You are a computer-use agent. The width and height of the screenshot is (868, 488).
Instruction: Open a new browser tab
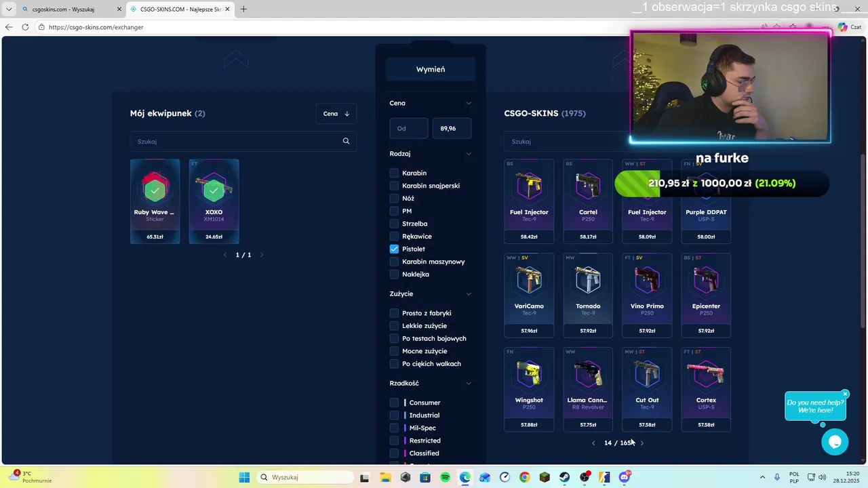pyautogui.click(x=243, y=9)
